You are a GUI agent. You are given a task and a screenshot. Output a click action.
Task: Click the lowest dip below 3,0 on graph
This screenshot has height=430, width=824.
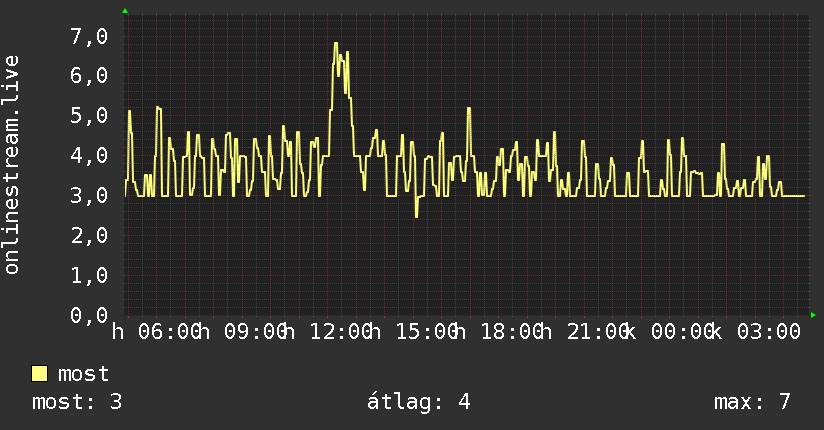coord(416,216)
